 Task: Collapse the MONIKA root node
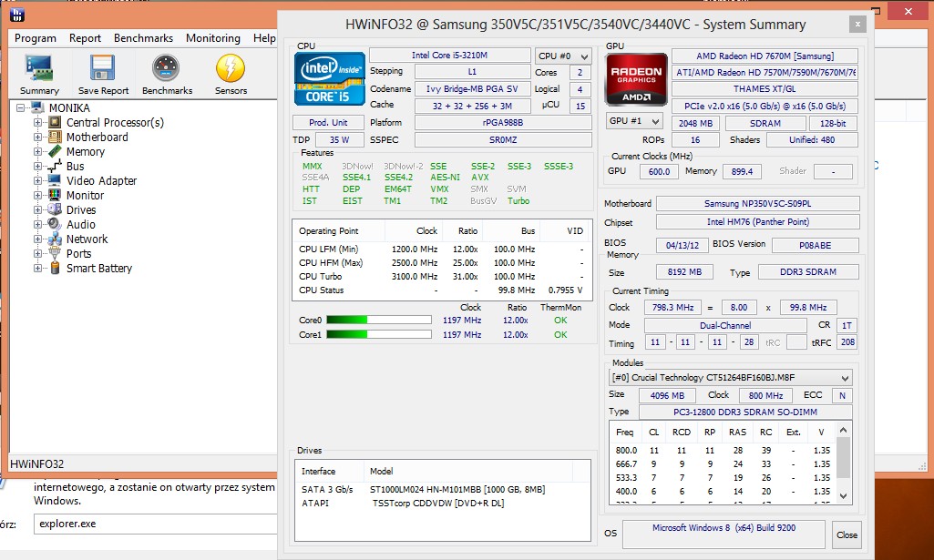click(20, 108)
